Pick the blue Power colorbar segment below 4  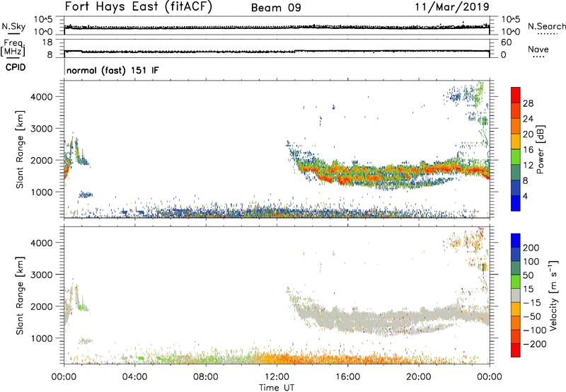(516, 203)
